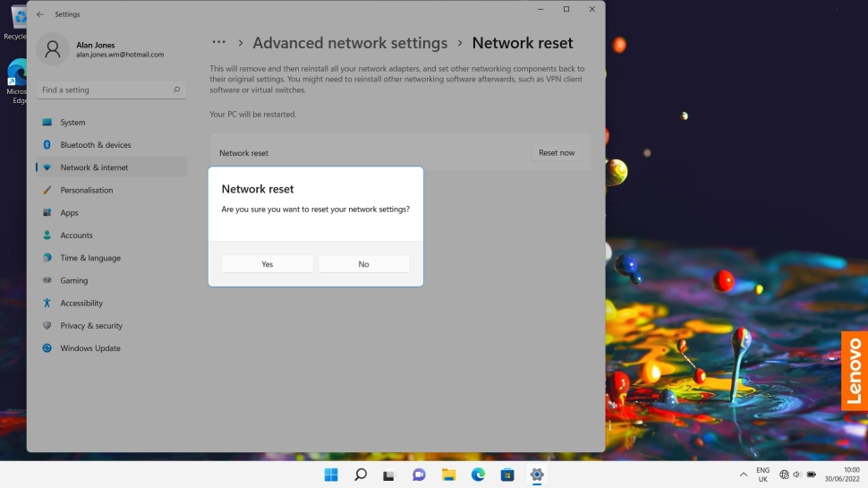Open the Alan Jones account profile
Image resolution: width=868 pixels, height=488 pixels.
click(x=101, y=49)
